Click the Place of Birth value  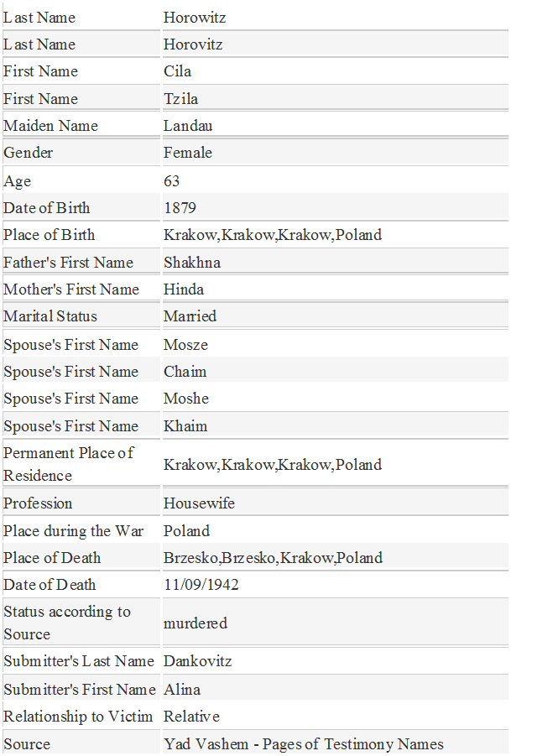click(x=273, y=235)
